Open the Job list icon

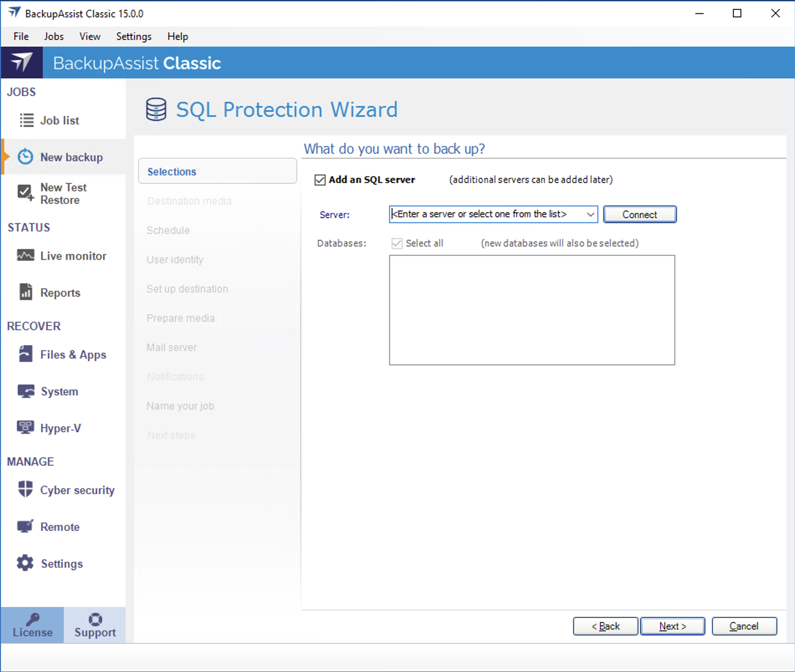point(26,121)
